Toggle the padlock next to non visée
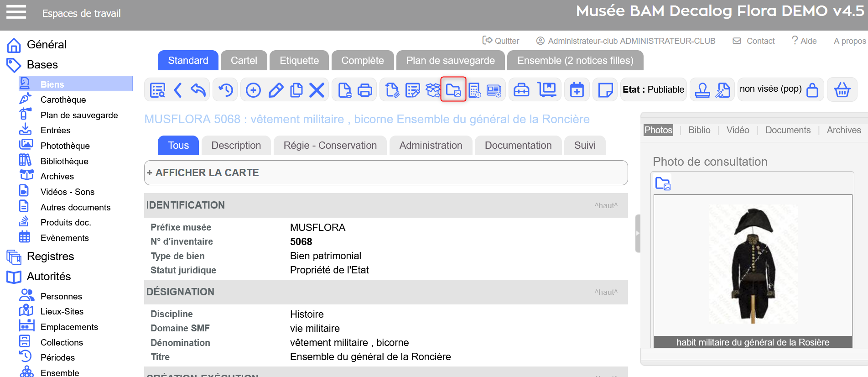 pos(812,90)
